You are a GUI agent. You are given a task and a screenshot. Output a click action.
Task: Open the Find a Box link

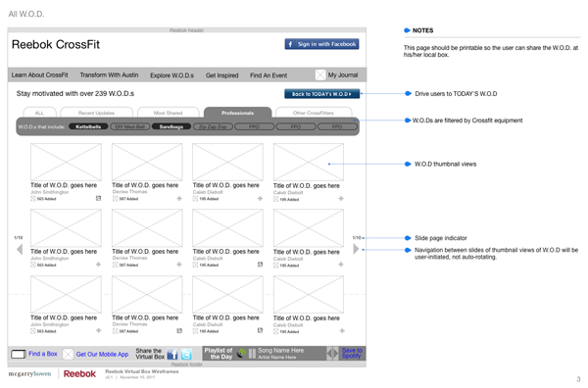(43, 354)
